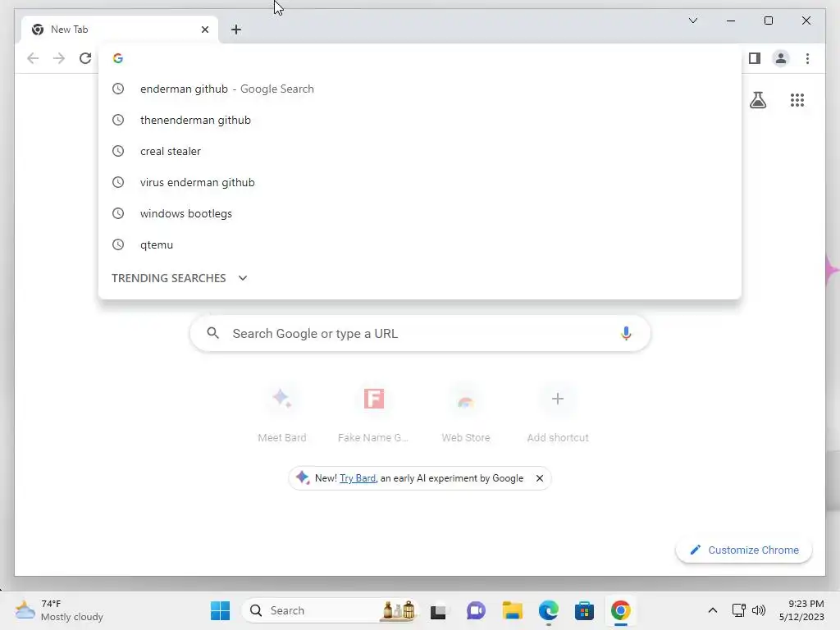Open the Chrome profile avatar

click(781, 58)
